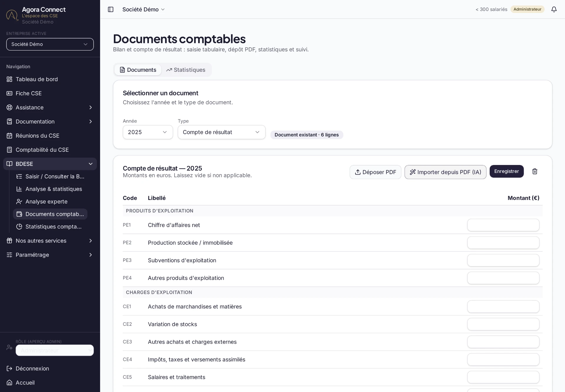This screenshot has height=392, width=565.
Task: Click the Déposer PDF button
Action: click(375, 172)
